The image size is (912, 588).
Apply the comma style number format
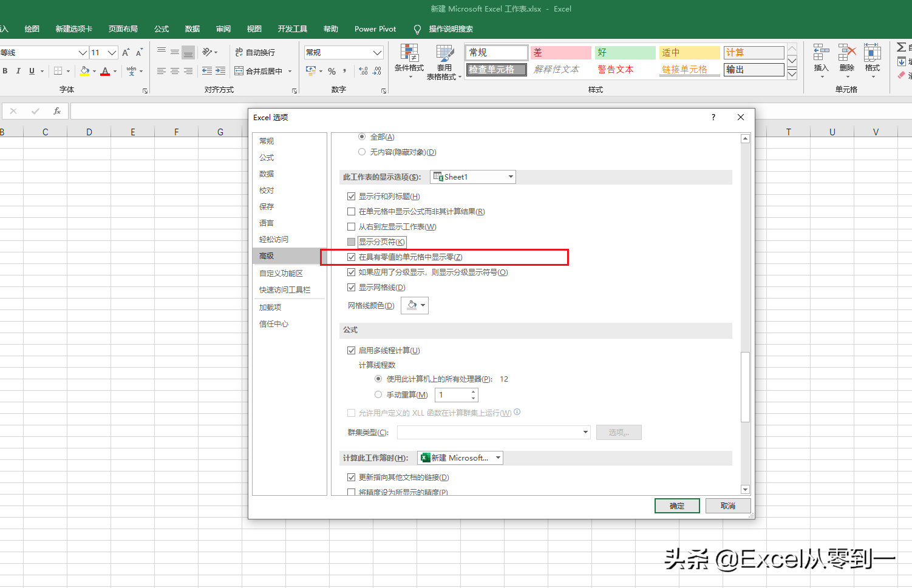pyautogui.click(x=344, y=71)
